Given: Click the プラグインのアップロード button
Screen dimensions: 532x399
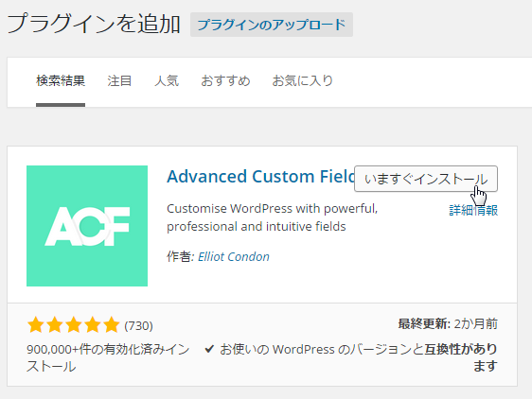Looking at the screenshot, I should (x=272, y=25).
